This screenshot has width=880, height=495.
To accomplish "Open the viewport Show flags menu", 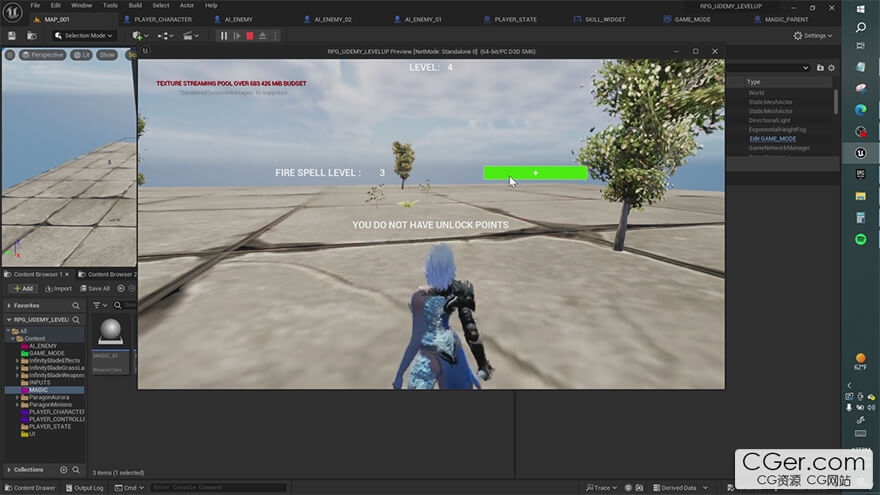I will pos(107,55).
